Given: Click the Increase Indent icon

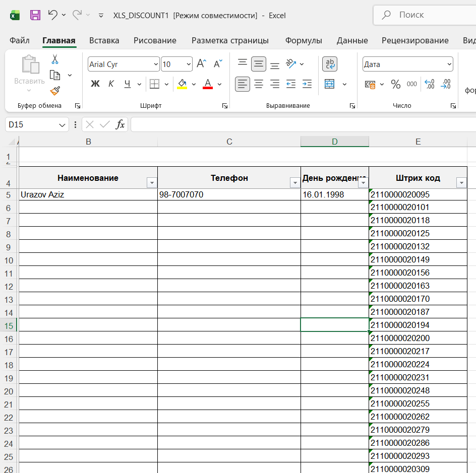Looking at the screenshot, I should (307, 84).
